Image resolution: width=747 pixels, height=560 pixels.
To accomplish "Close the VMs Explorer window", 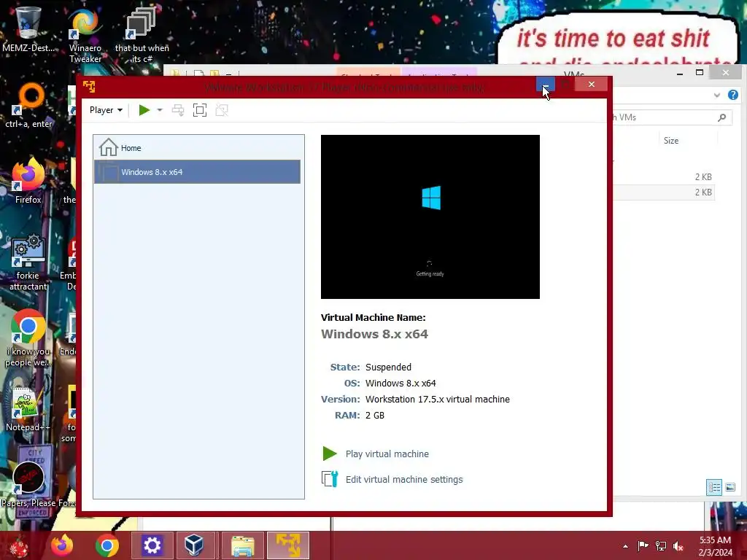I will tap(725, 72).
